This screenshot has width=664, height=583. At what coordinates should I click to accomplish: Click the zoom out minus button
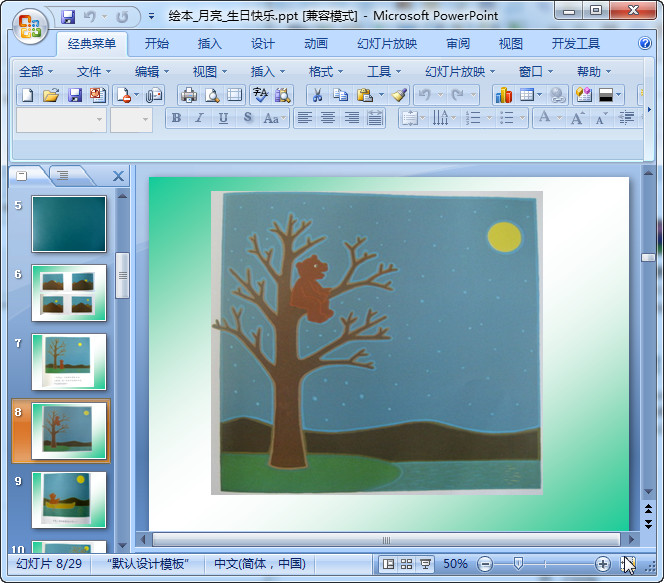[485, 564]
